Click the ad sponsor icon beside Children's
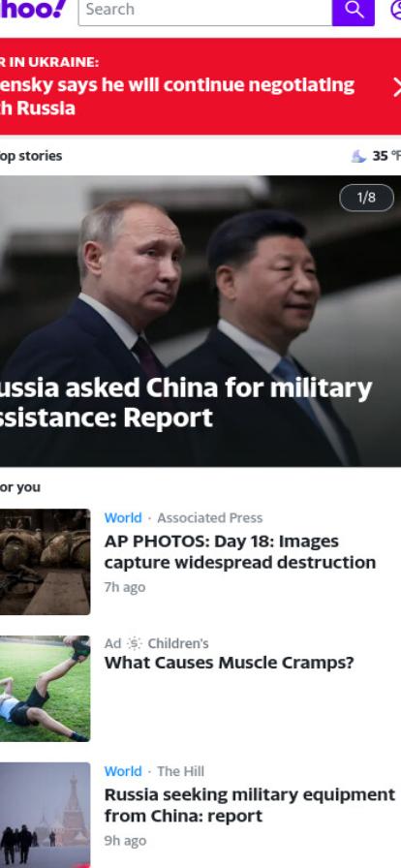This screenshot has width=401, height=868. 134,643
